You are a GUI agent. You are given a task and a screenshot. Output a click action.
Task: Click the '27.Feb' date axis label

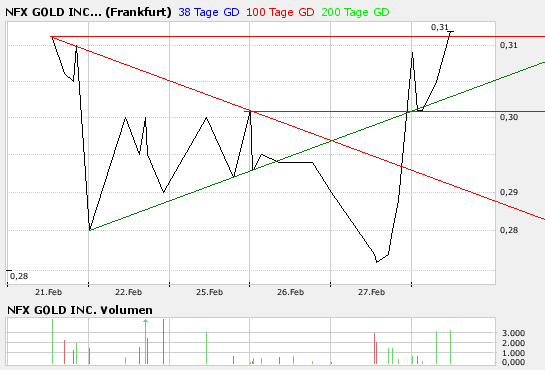coord(371,292)
